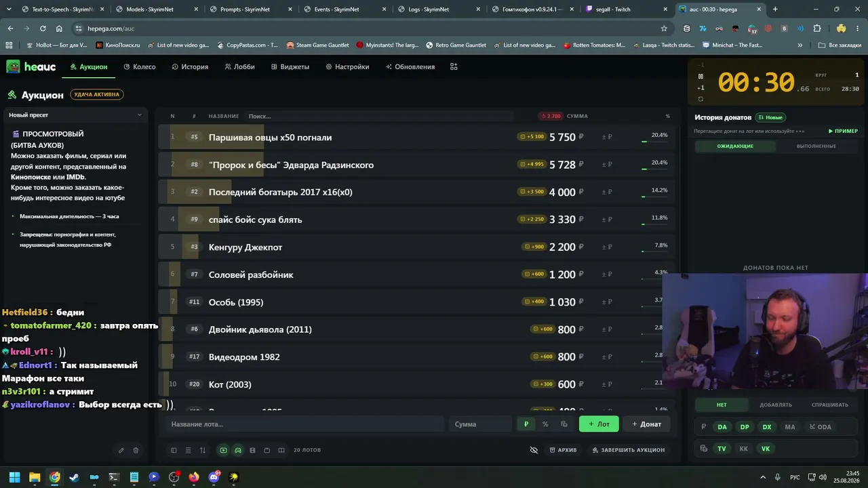Focus the Название лота input field
868x488 pixels.
(304, 424)
